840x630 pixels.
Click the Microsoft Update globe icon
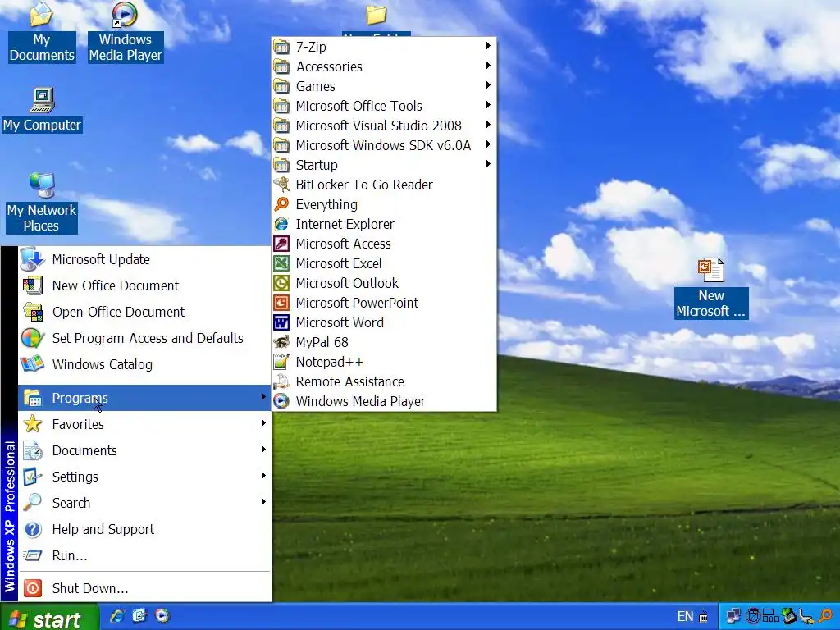point(33,259)
